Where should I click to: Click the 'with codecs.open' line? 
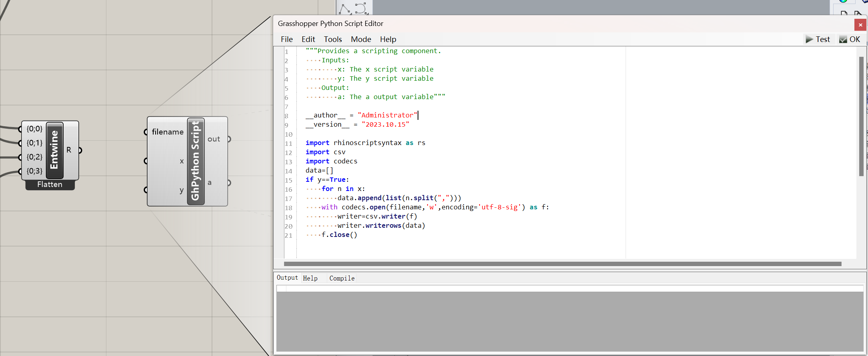(x=435, y=207)
